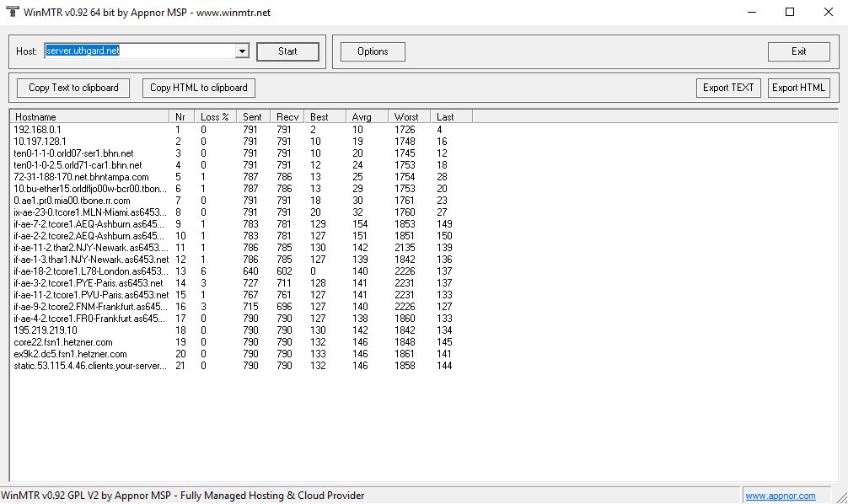Click Export TEXT button
848x504 pixels.
(x=728, y=88)
